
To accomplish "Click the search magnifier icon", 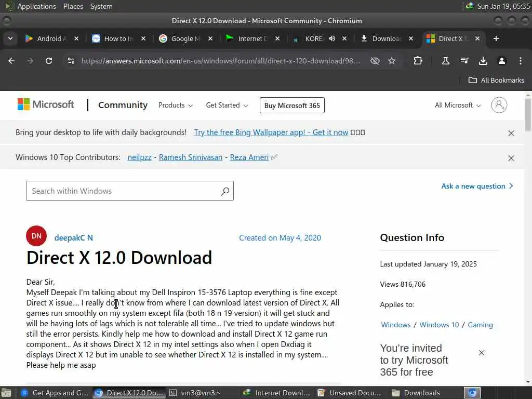I will [225, 191].
